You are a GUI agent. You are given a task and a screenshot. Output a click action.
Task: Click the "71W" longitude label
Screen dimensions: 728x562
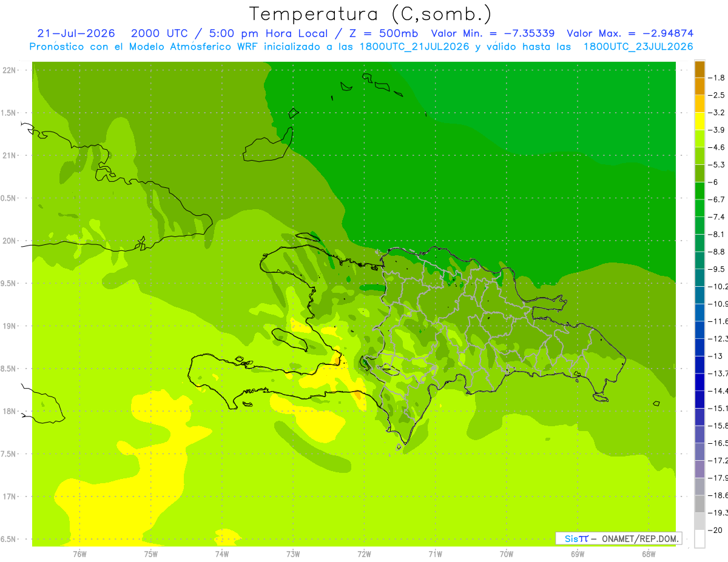pos(435,554)
